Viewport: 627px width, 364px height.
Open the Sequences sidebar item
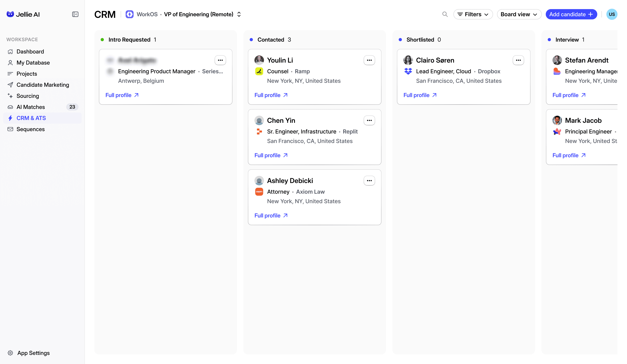tap(30, 129)
